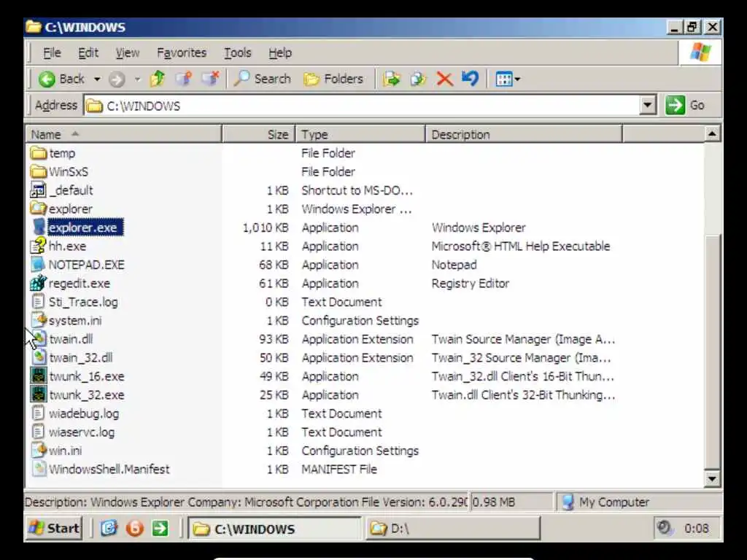
Task: Open the Edit menu
Action: [88, 52]
